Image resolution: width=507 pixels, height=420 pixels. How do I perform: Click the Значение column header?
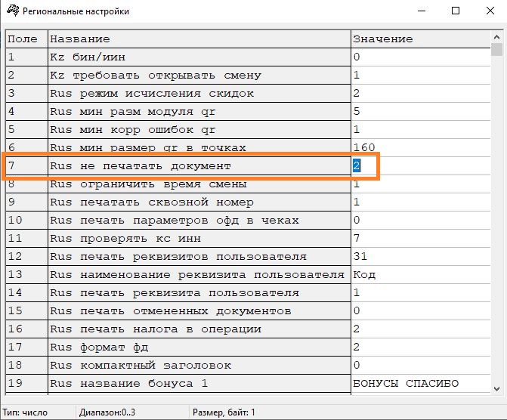[x=421, y=39]
